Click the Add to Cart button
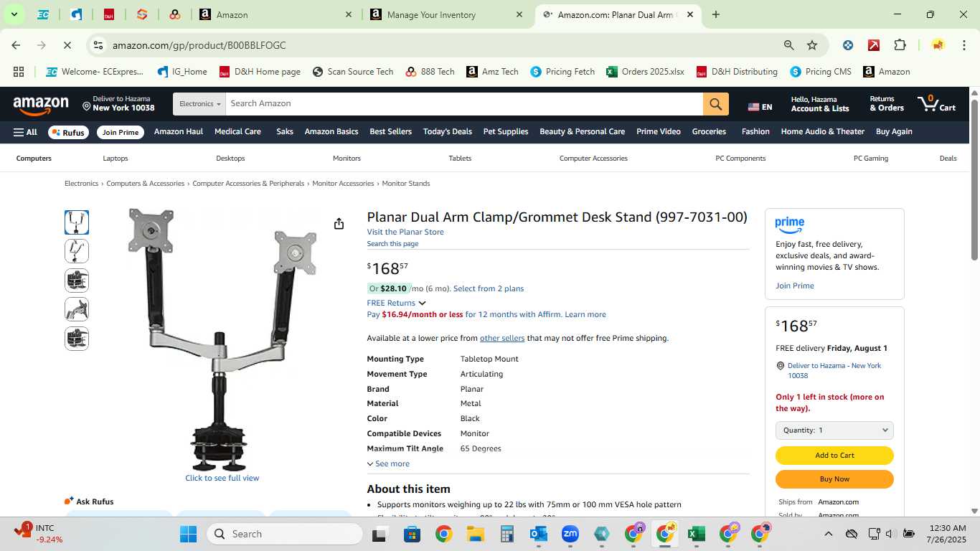The height and width of the screenshot is (551, 980). tap(834, 456)
